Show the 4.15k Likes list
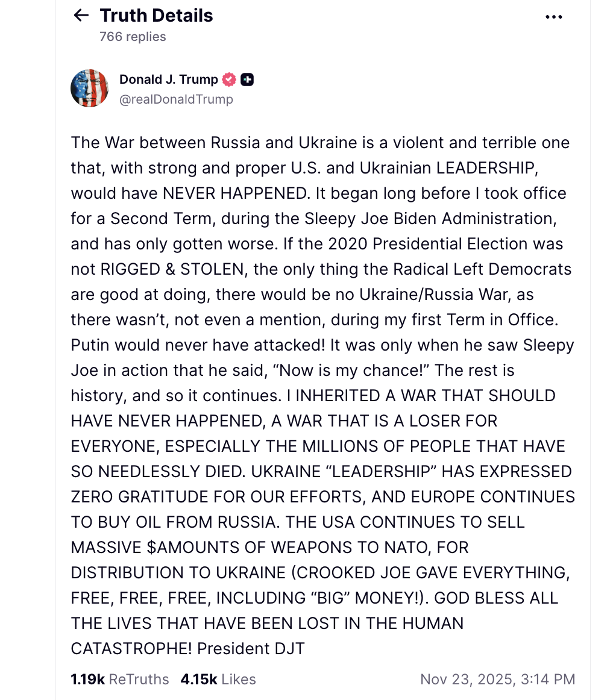This screenshot has height=700, width=613. coord(218,680)
